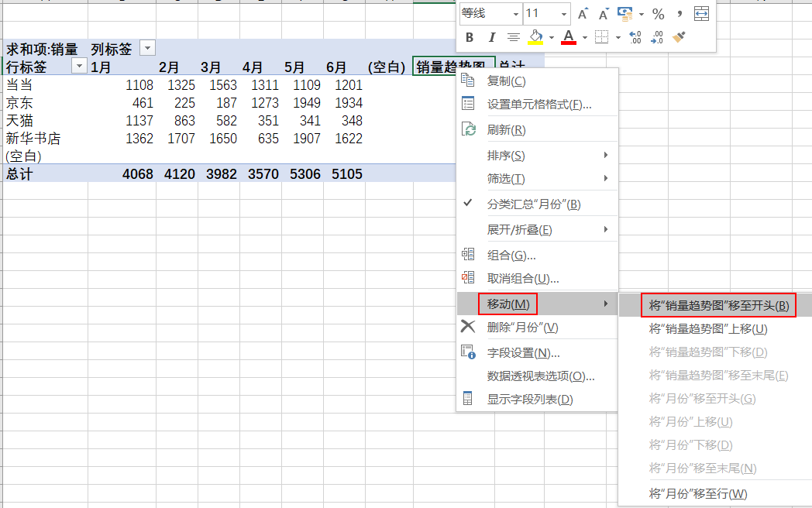Toggle italic formatting in mini toolbar
The height and width of the screenshot is (508, 812).
(491, 37)
